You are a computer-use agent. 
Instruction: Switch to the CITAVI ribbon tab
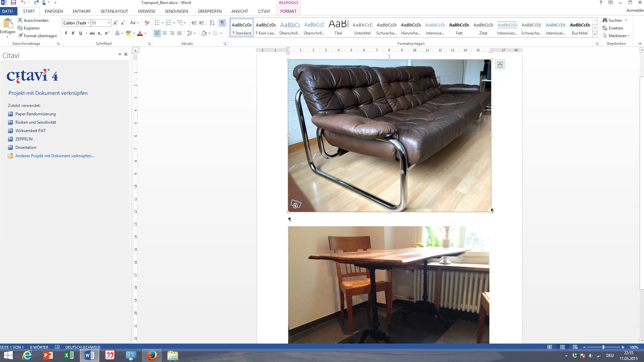[264, 11]
